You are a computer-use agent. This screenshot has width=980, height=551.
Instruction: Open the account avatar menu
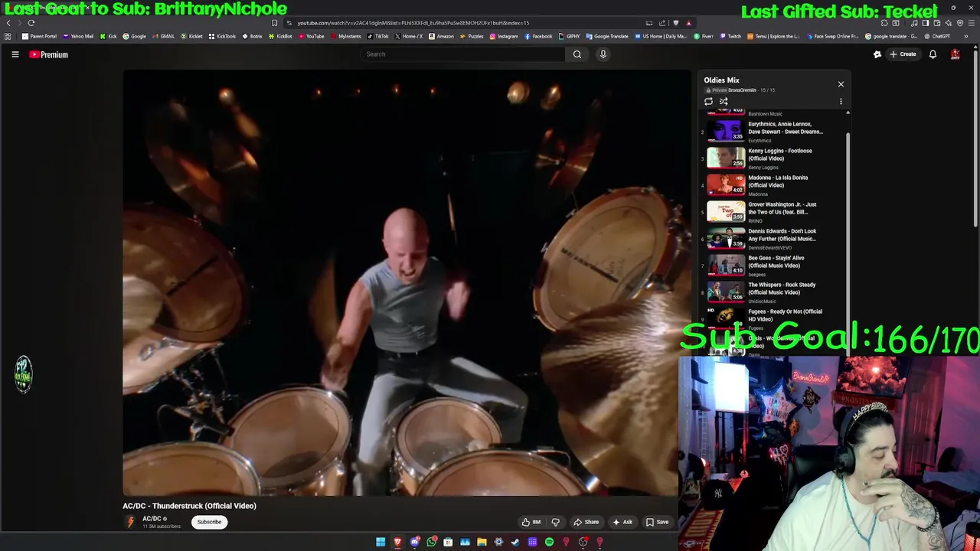955,54
